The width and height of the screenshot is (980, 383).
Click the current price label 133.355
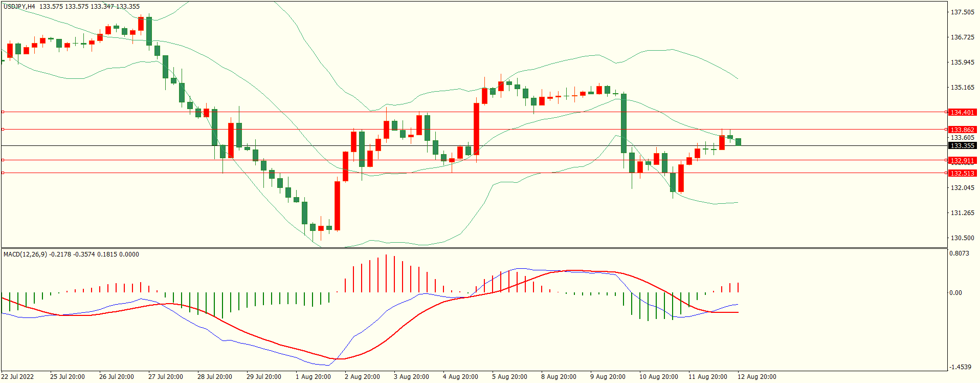tap(962, 145)
